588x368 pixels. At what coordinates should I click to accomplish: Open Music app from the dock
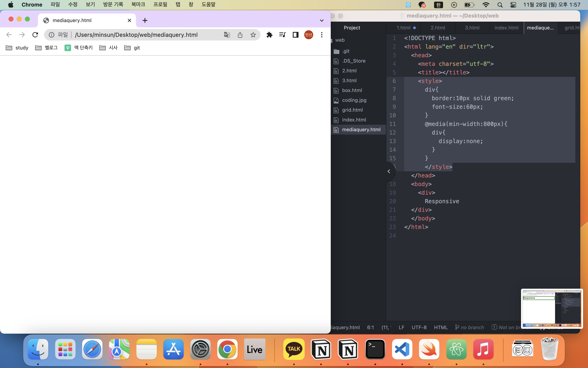pos(483,349)
